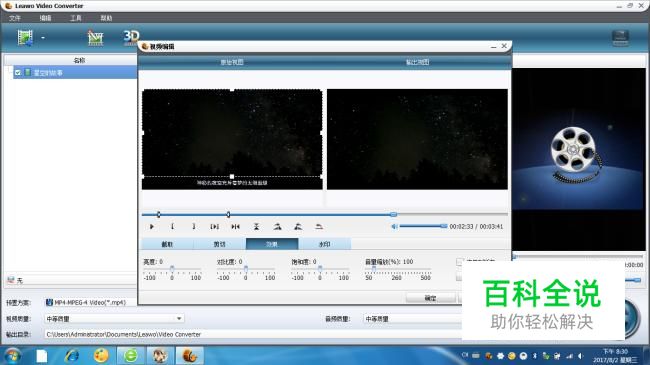
Task: Switch to the 剪切 crop tab
Action: (219, 244)
